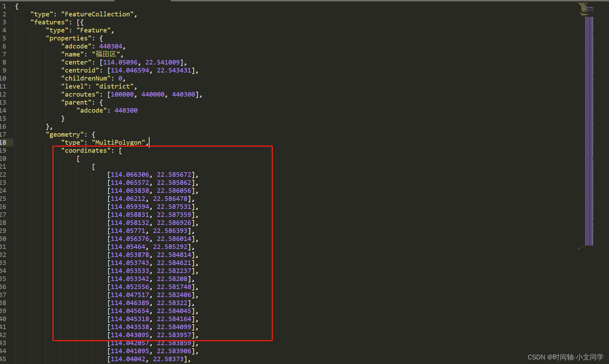The image size is (609, 364).
Task: Click coordinate longitude 114.053533
Action: [x=130, y=271]
